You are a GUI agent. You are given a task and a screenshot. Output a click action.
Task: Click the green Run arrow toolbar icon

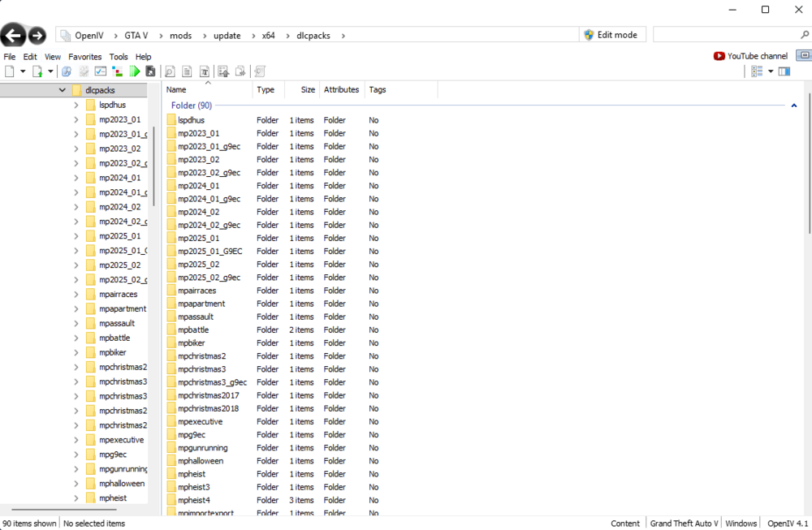pos(135,71)
